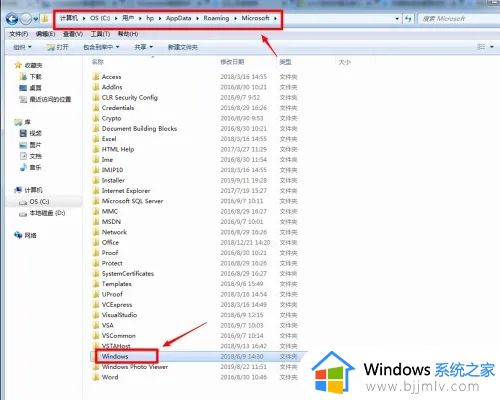This screenshot has width=500, height=400.
Task: Click the 收藏夹 star icon in the sidebar
Action: pyautogui.click(x=18, y=65)
